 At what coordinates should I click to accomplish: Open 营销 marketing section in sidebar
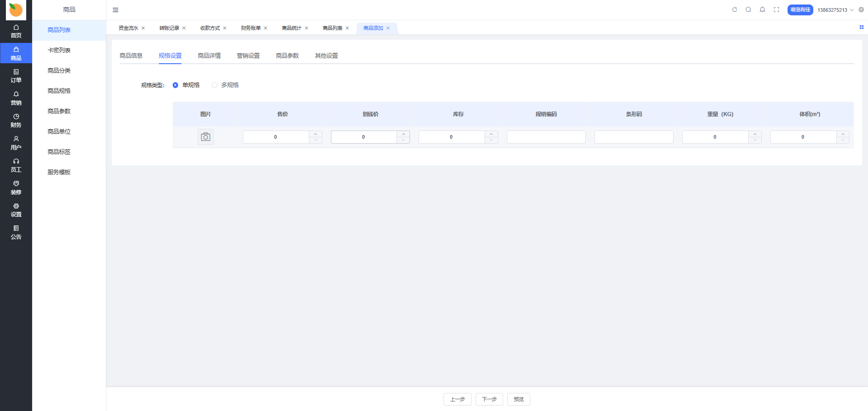point(16,98)
